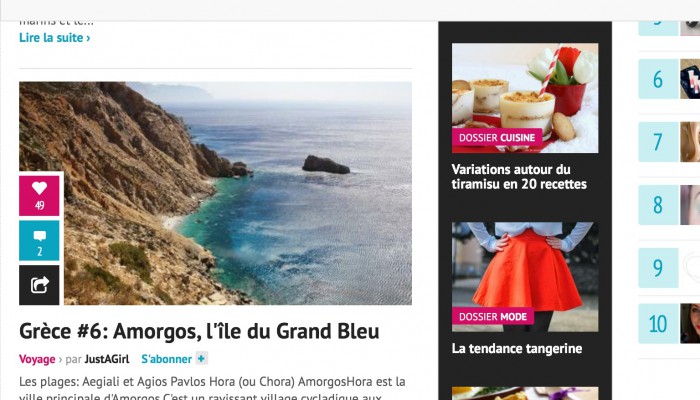Open the "Lire la suite" link
700x400 pixels.
coord(54,38)
